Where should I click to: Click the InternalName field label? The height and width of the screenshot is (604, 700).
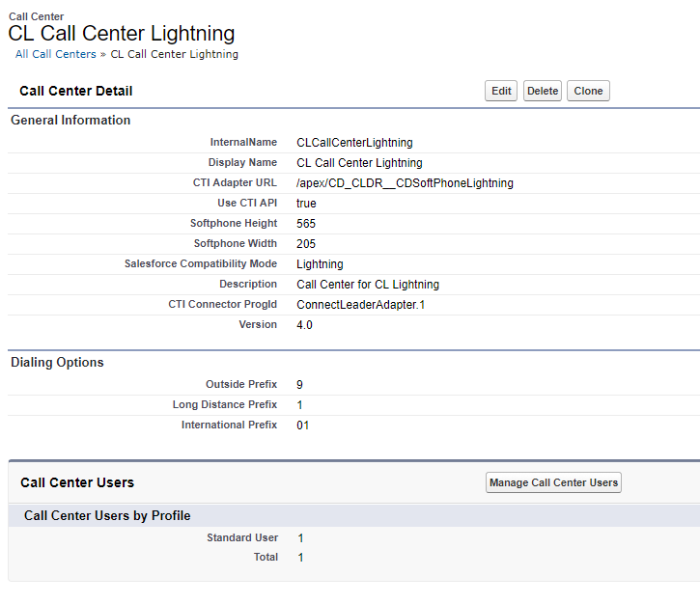click(x=243, y=142)
